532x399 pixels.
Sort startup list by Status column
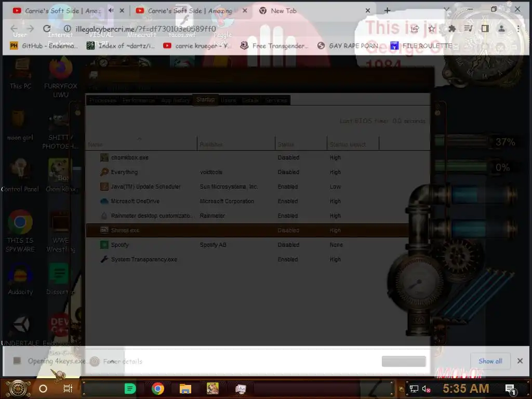tap(301, 143)
